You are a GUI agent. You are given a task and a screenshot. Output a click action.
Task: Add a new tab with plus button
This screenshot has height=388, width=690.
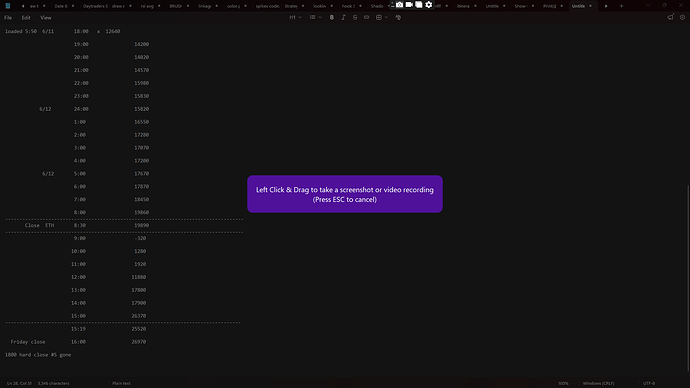[x=621, y=6]
